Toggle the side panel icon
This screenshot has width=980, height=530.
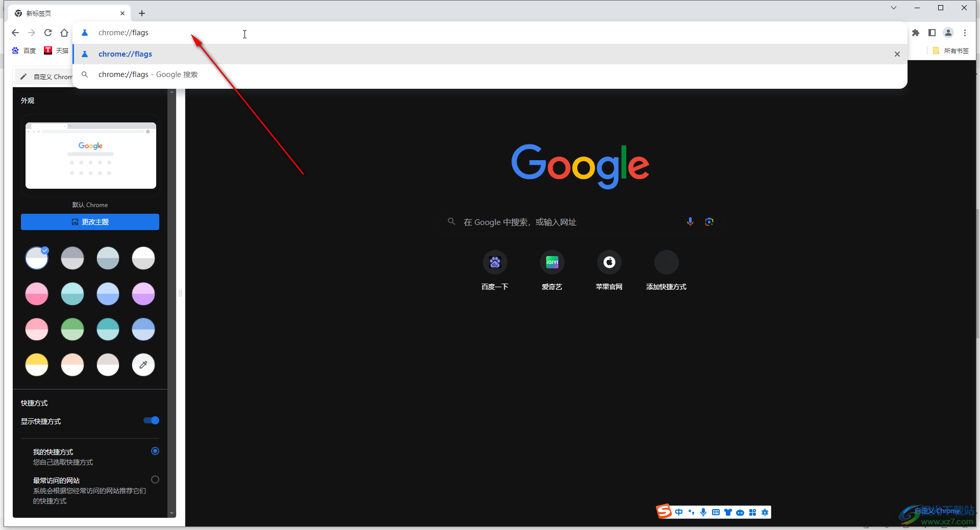point(932,33)
